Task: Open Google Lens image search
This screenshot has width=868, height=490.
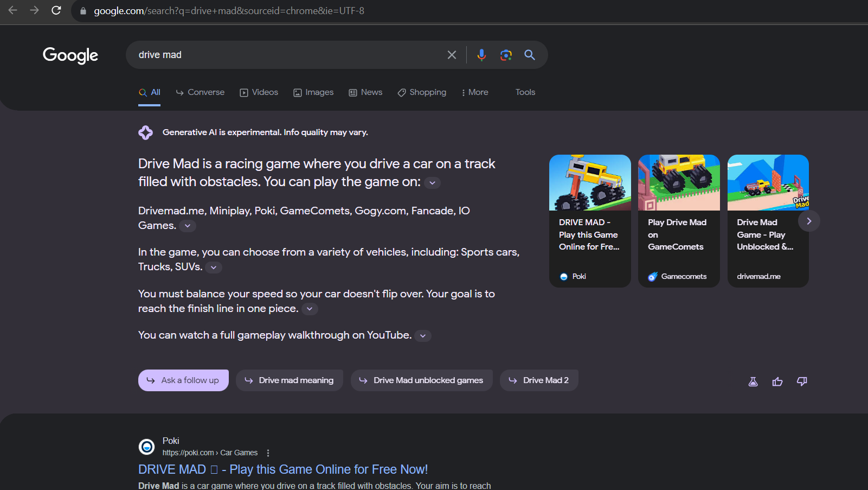Action: [x=506, y=55]
